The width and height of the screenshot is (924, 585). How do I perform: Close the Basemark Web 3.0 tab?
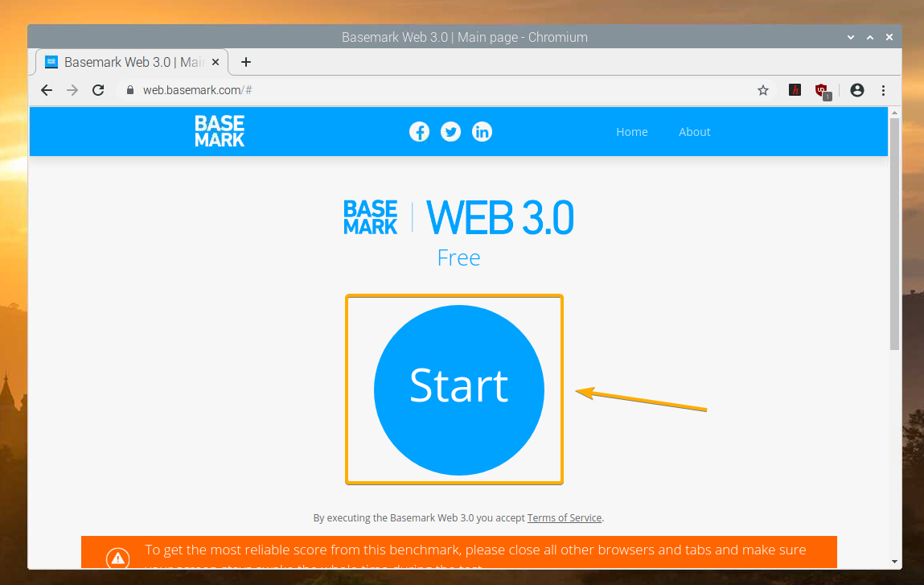216,62
